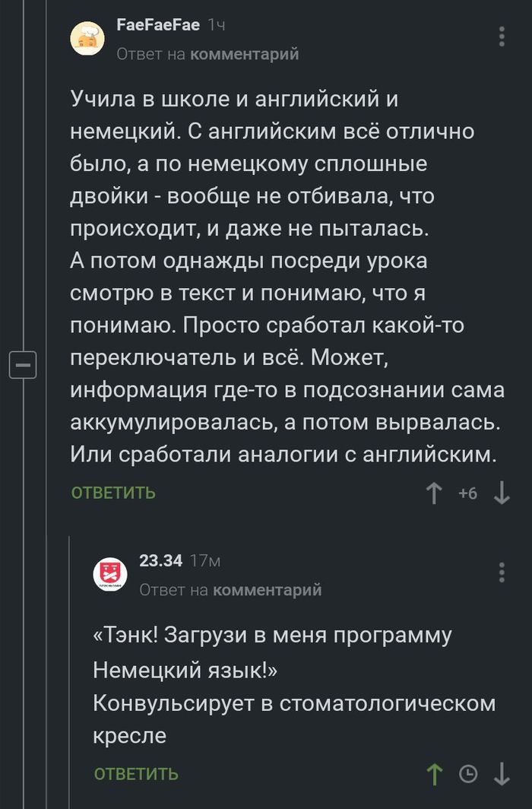Click the "17м" timestamp on 23.34's comment
Image resolution: width=532 pixels, height=809 pixels.
tap(205, 560)
